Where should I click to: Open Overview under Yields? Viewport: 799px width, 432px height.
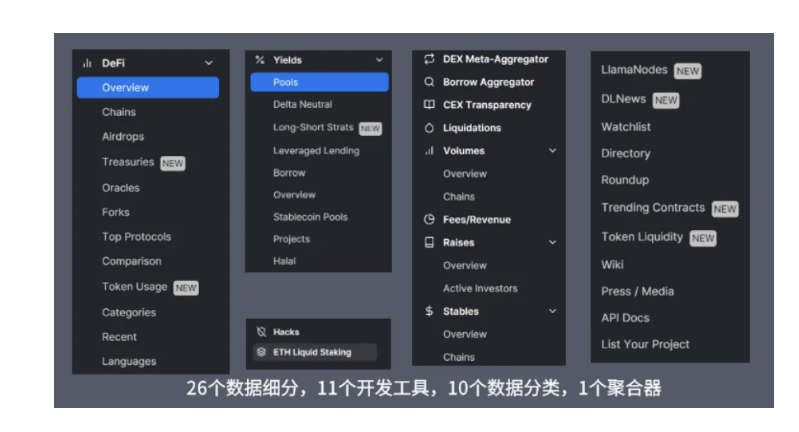tap(295, 195)
